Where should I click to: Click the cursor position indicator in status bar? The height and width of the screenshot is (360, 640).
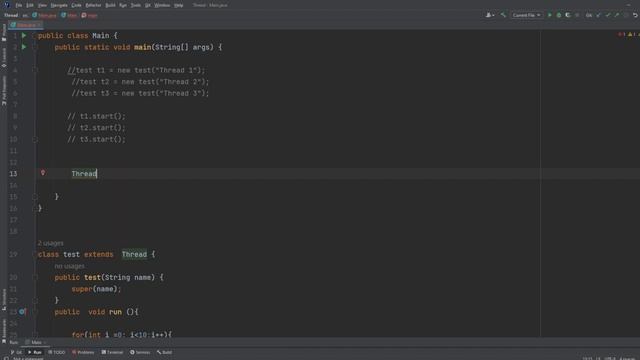588,358
